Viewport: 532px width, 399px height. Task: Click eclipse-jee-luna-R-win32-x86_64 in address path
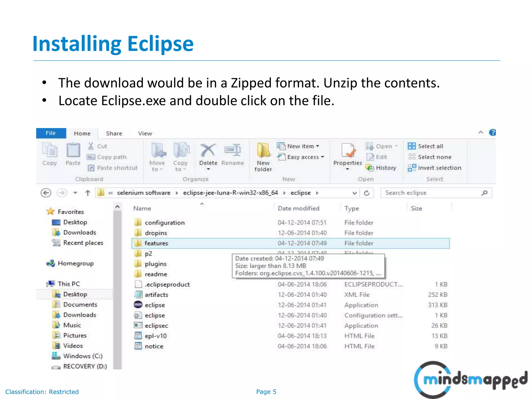230,193
